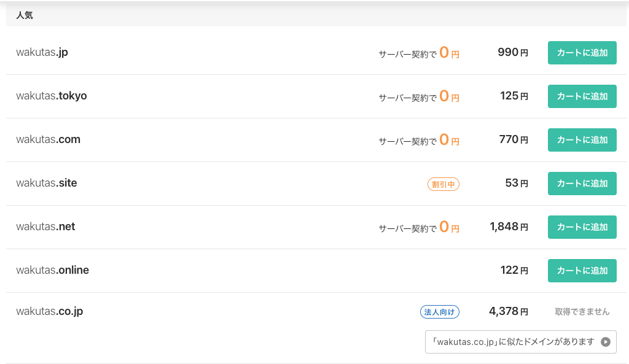Add wakutas.tokyo to cart
Viewport: 629px width, 364px height.
(582, 96)
